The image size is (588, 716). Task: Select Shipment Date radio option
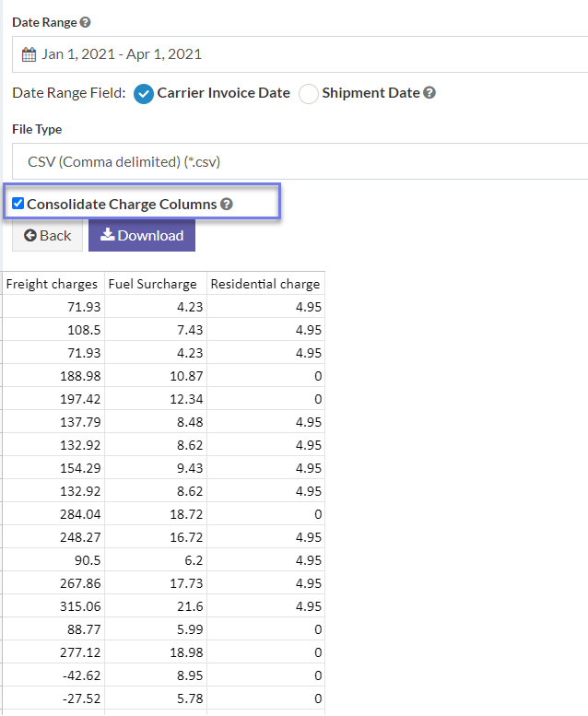click(x=309, y=94)
